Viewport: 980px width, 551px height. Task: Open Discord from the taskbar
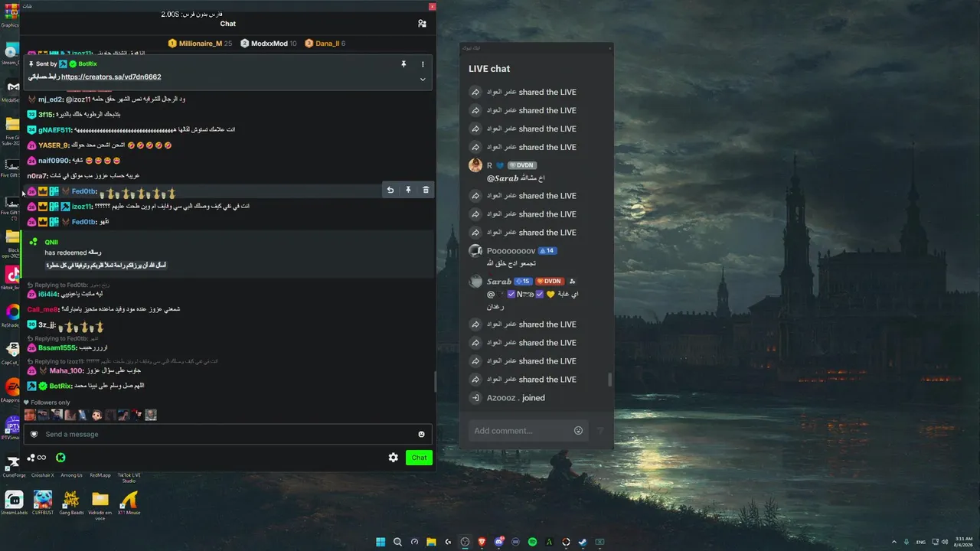[498, 542]
